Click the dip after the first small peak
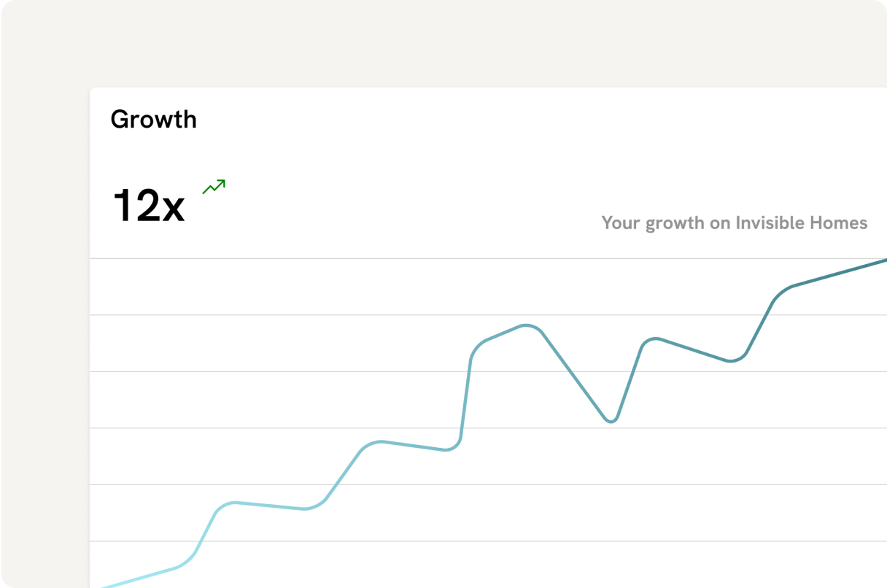Viewport: 887px width, 588px height. click(x=306, y=508)
